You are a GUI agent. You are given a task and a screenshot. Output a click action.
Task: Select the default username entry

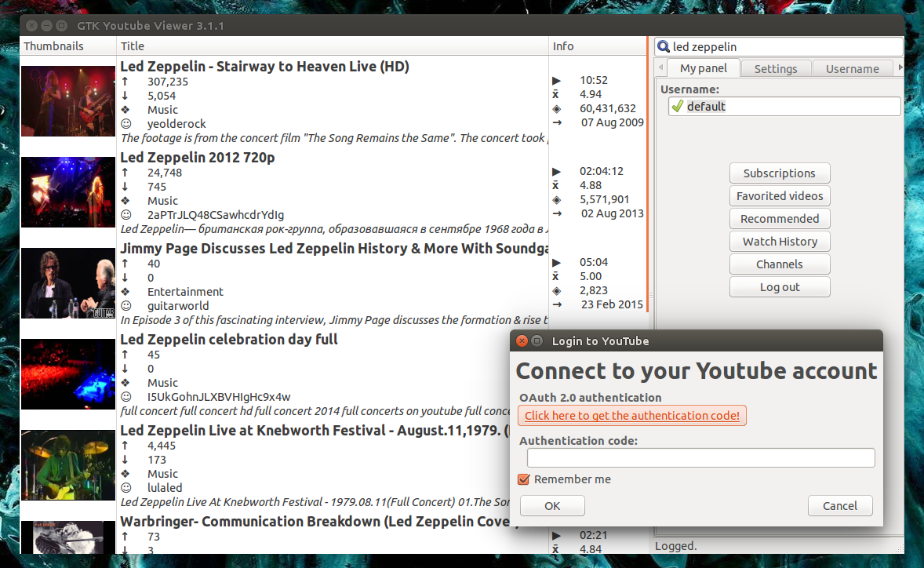[784, 106]
